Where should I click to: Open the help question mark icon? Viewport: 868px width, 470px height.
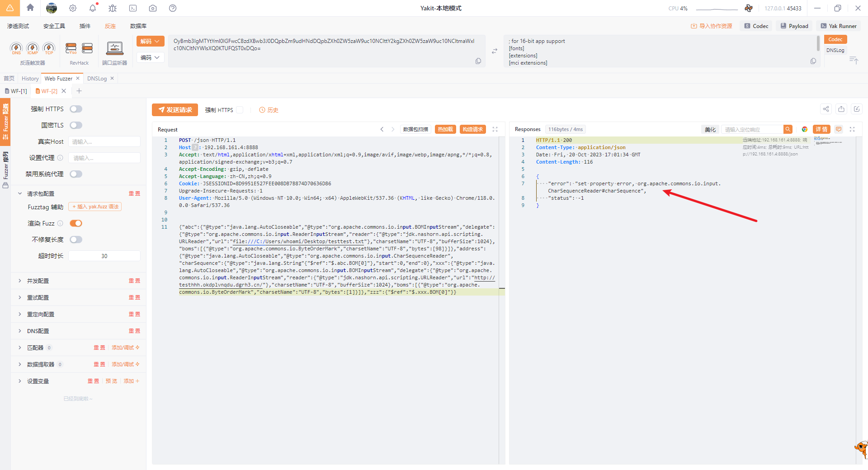(173, 8)
